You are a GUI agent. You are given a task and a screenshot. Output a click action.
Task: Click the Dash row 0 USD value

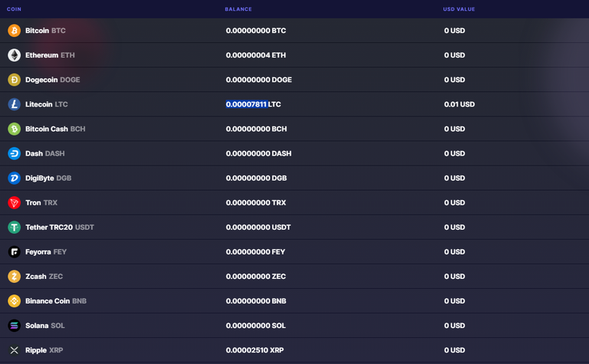click(455, 153)
